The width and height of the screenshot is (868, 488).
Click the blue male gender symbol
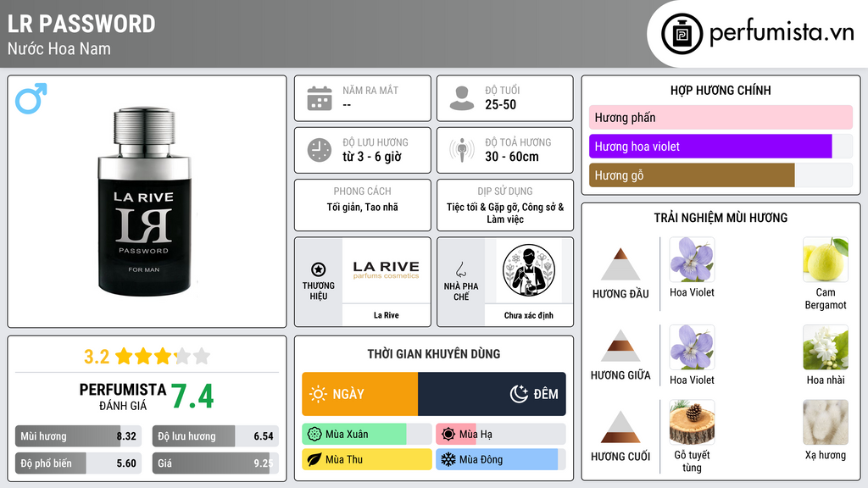click(x=31, y=98)
